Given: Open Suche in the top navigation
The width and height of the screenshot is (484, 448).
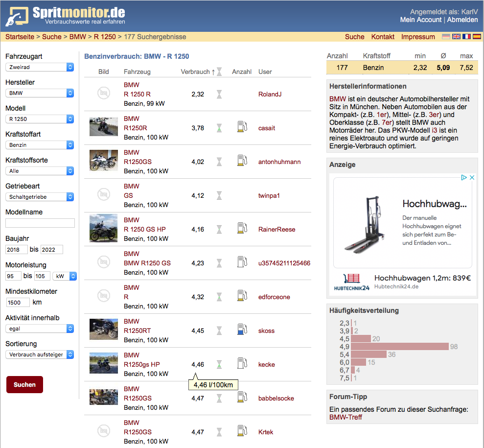Looking at the screenshot, I should click(x=354, y=37).
